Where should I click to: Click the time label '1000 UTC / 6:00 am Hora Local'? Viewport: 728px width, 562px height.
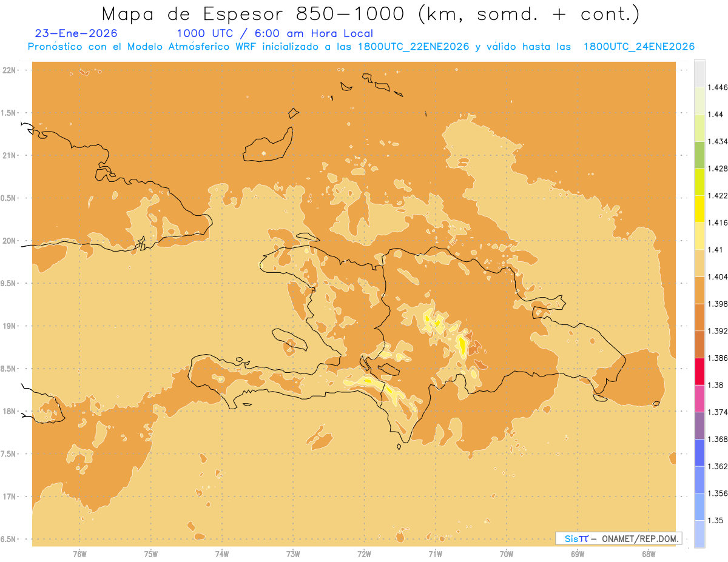pyautogui.click(x=275, y=33)
